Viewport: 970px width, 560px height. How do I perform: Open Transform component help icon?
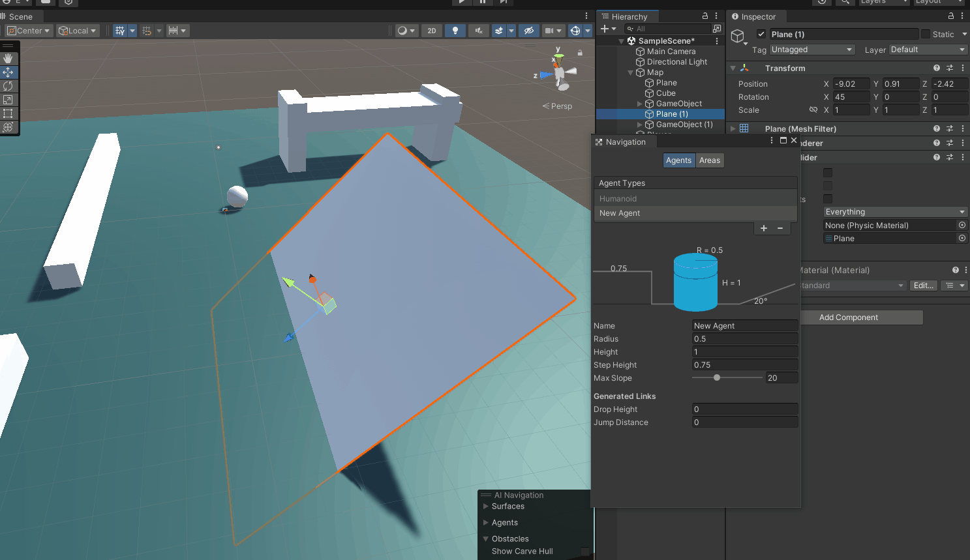(x=937, y=68)
